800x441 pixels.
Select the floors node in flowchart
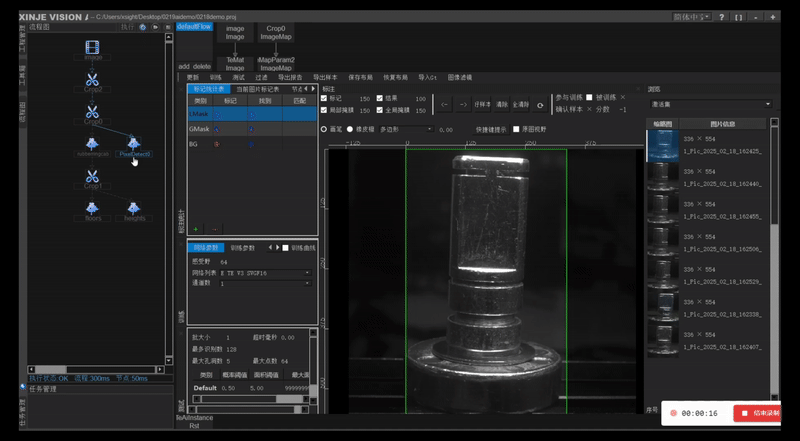(x=93, y=207)
